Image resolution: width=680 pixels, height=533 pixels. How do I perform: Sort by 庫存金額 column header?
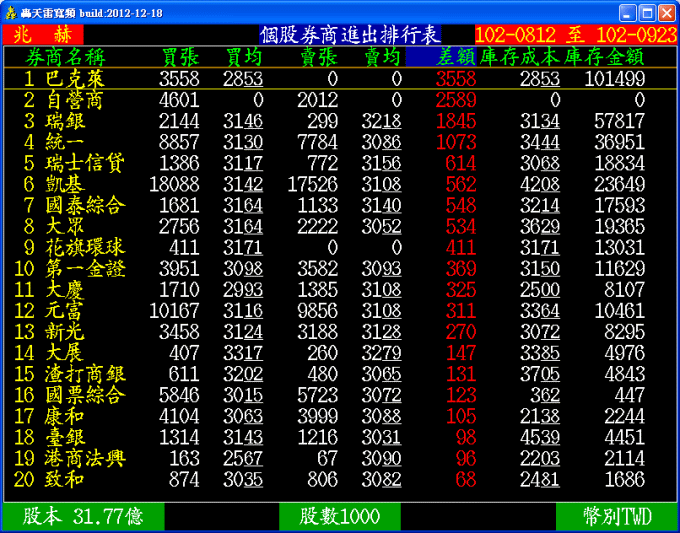[x=604, y=57]
